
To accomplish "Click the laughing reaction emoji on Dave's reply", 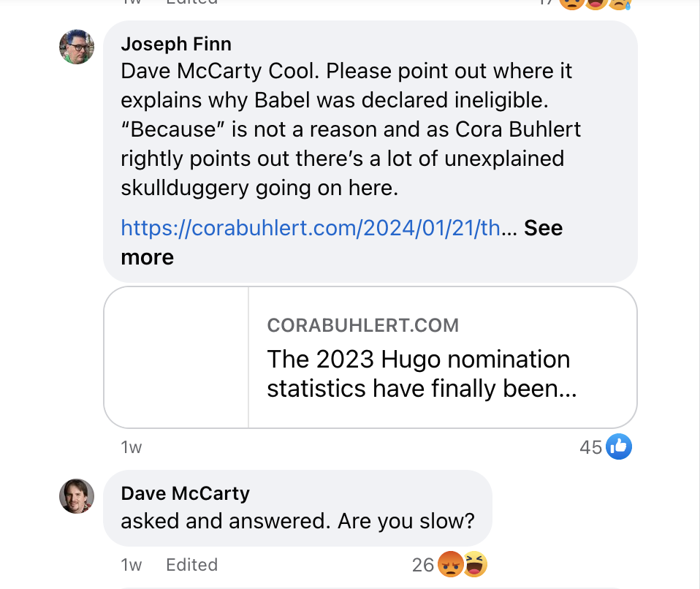I will click(475, 564).
